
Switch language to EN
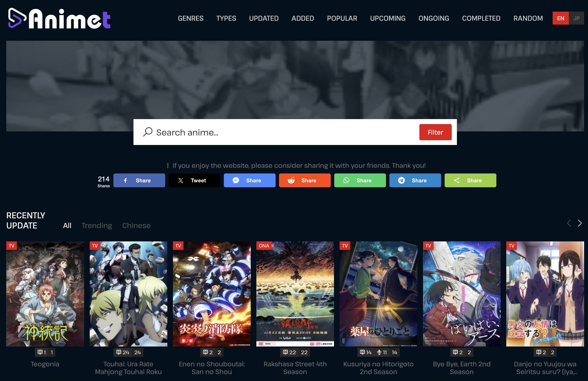[561, 18]
